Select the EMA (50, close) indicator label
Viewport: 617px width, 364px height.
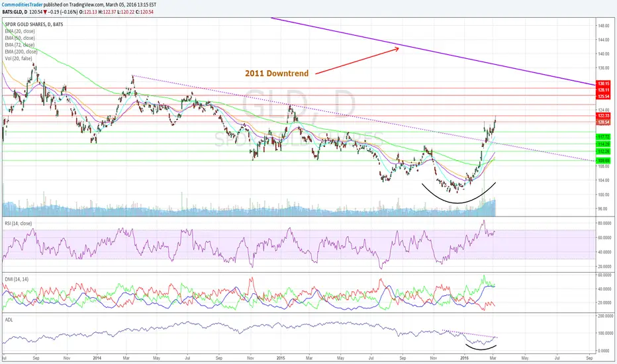tap(20, 38)
